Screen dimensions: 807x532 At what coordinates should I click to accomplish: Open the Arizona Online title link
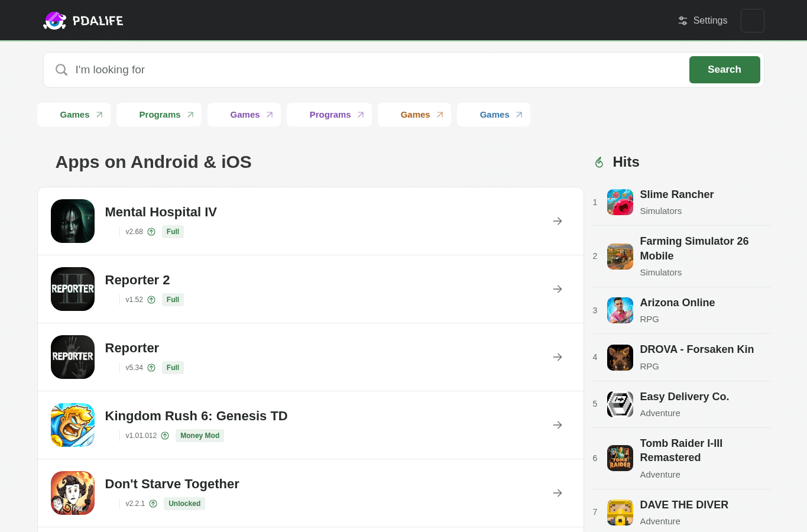[678, 303]
